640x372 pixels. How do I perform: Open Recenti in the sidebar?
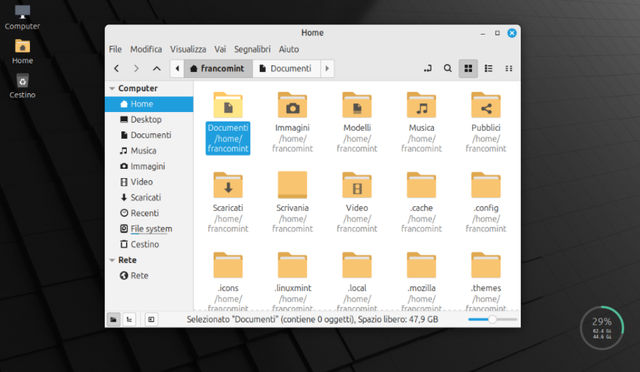pos(149,213)
